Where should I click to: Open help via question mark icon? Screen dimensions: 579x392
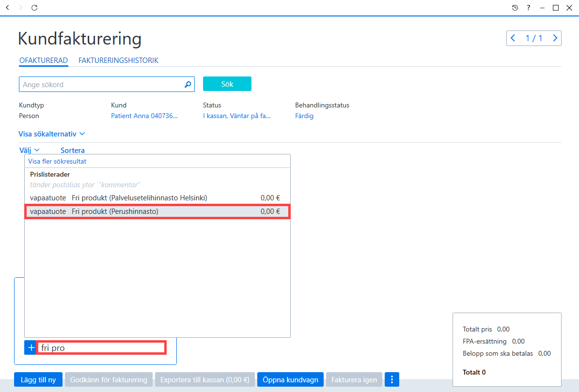(x=529, y=7)
